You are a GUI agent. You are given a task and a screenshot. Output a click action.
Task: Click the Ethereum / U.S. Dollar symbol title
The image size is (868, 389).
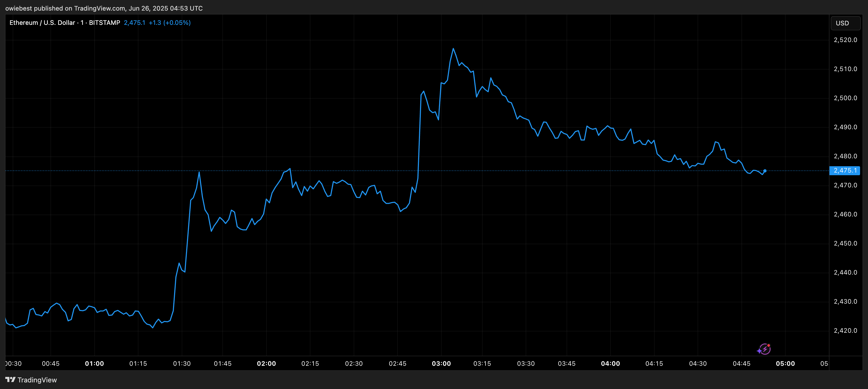[42, 22]
